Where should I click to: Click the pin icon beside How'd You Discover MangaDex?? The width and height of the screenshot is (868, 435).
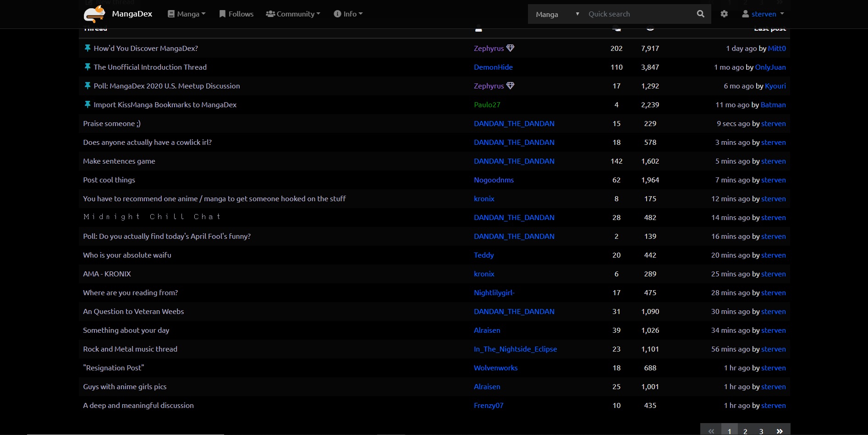point(87,48)
